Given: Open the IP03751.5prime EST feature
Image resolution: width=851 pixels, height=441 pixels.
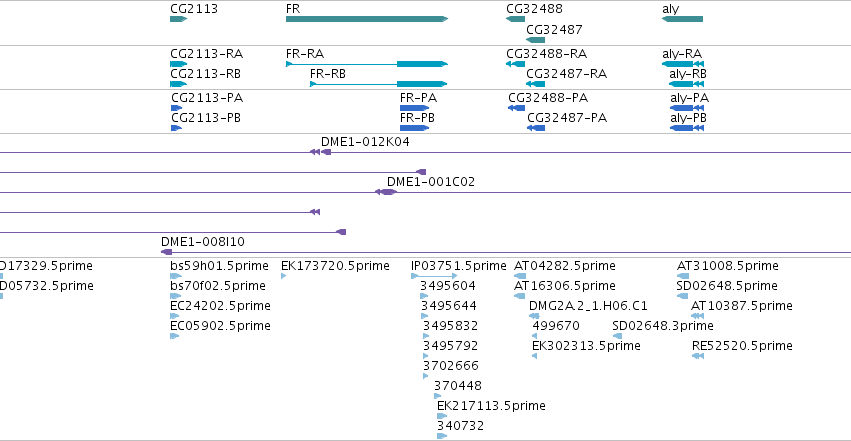Looking at the screenshot, I should tap(434, 276).
